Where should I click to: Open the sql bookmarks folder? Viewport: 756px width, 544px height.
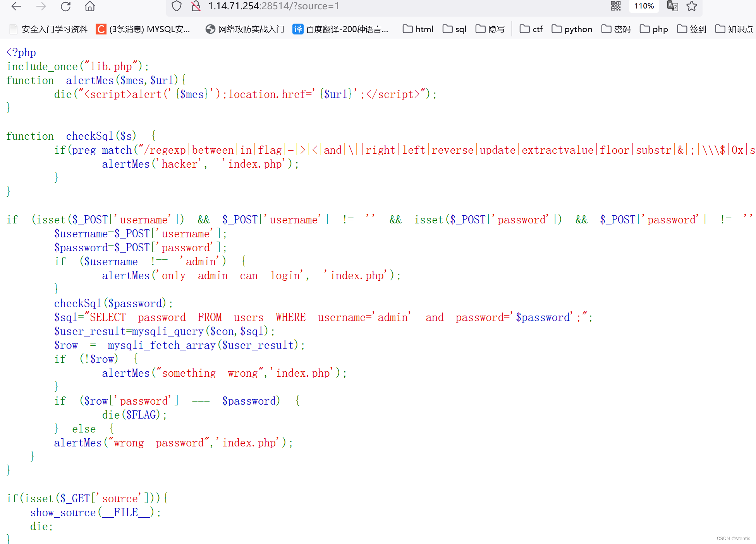(454, 29)
